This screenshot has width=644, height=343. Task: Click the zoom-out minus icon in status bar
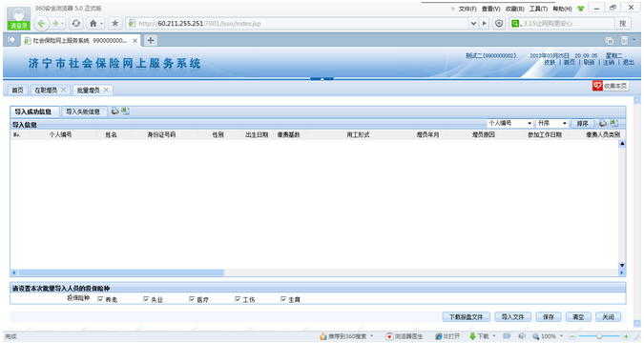point(572,336)
